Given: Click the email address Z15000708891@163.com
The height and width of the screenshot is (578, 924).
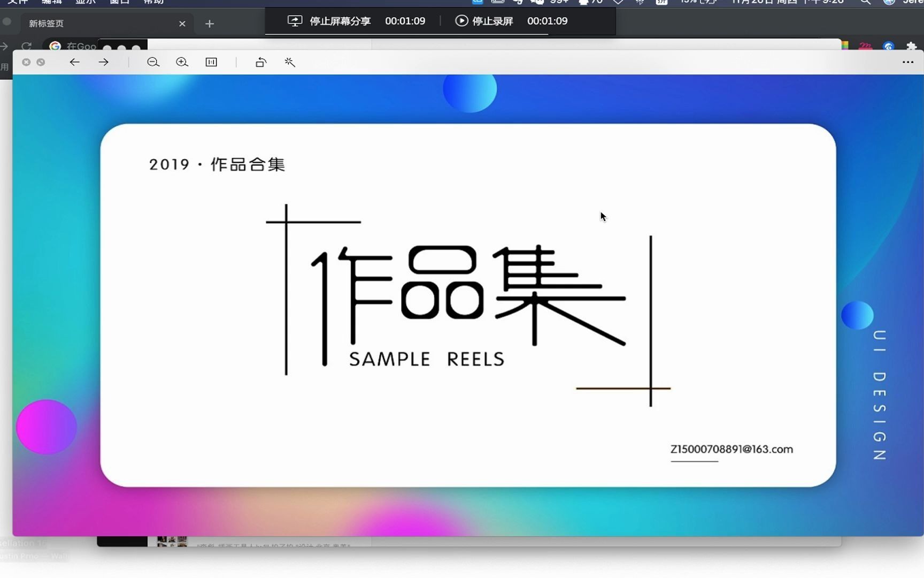Looking at the screenshot, I should (731, 449).
